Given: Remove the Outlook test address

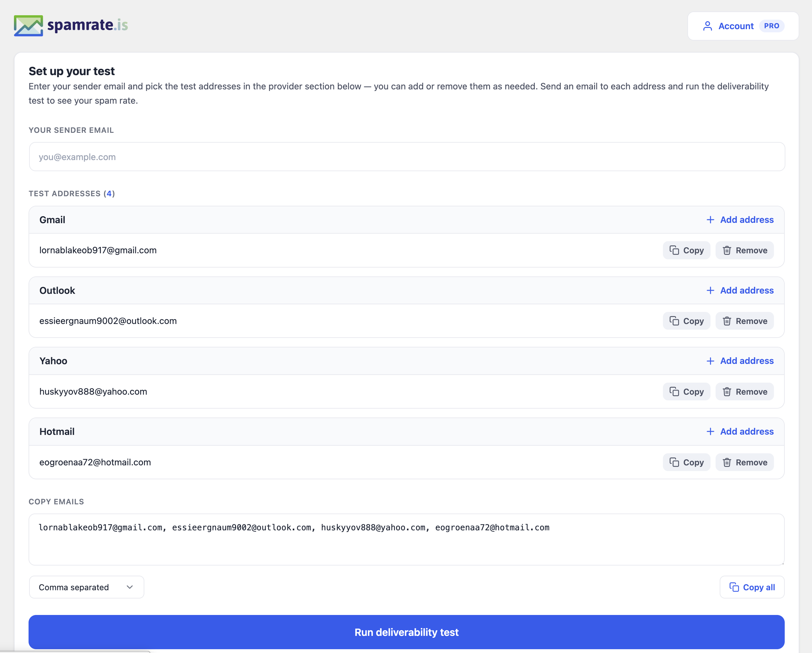Looking at the screenshot, I should pos(744,321).
